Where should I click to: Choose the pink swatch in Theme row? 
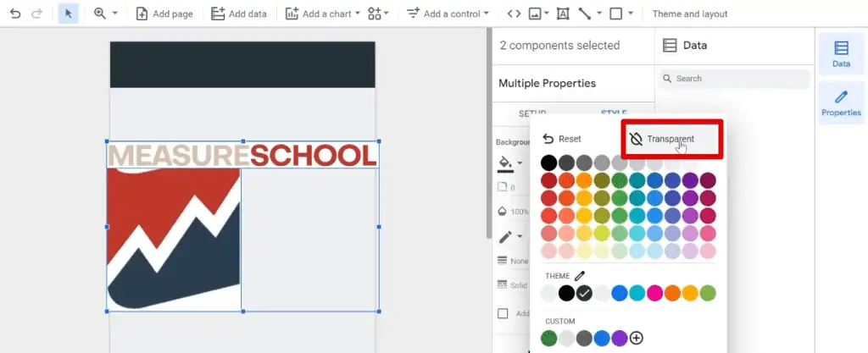point(654,294)
